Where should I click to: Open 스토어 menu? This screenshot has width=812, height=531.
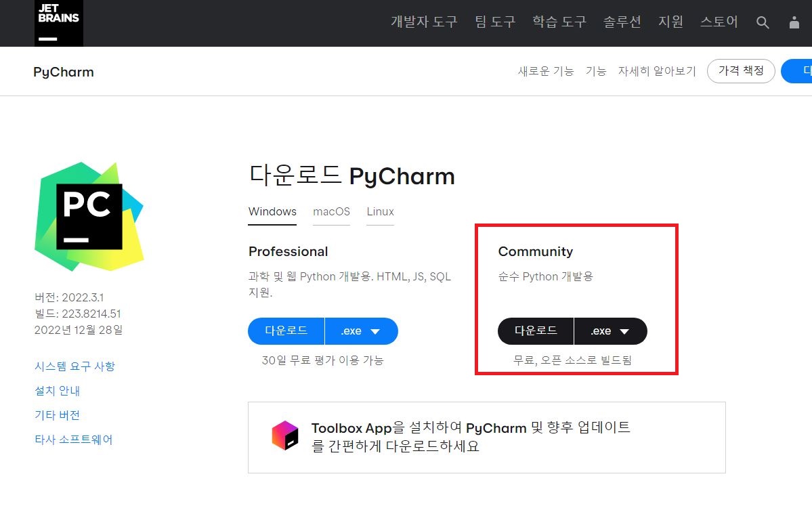pos(719,22)
